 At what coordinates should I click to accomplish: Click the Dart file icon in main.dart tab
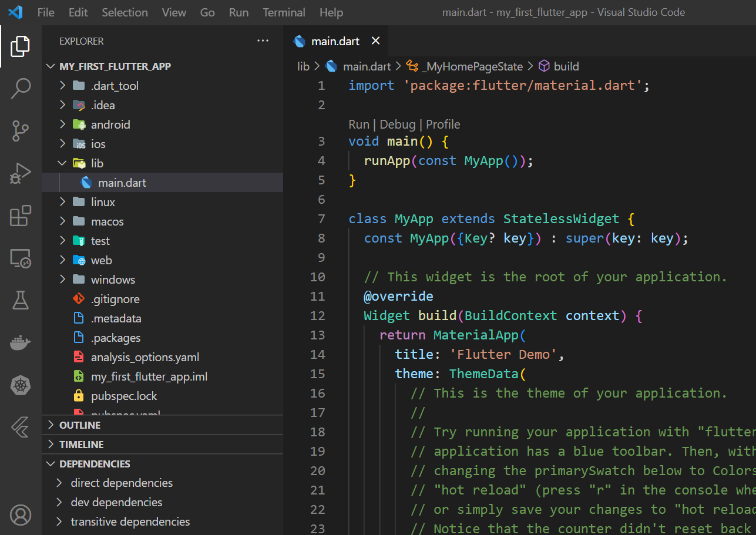[300, 41]
